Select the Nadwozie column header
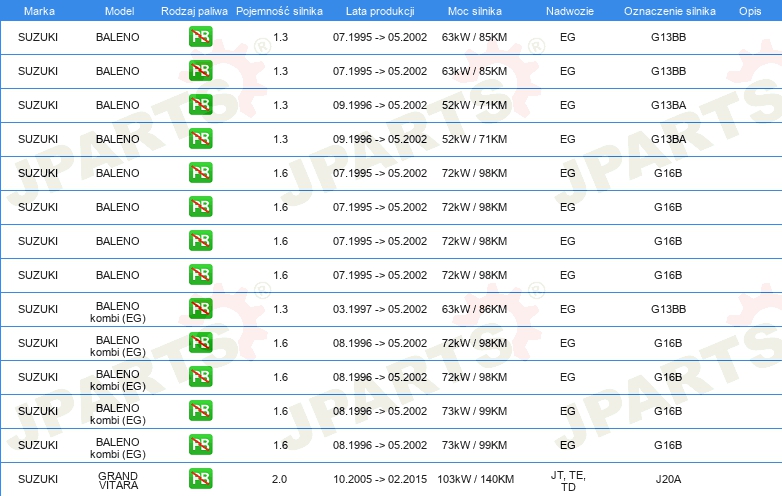This screenshot has width=782, height=496. [570, 11]
